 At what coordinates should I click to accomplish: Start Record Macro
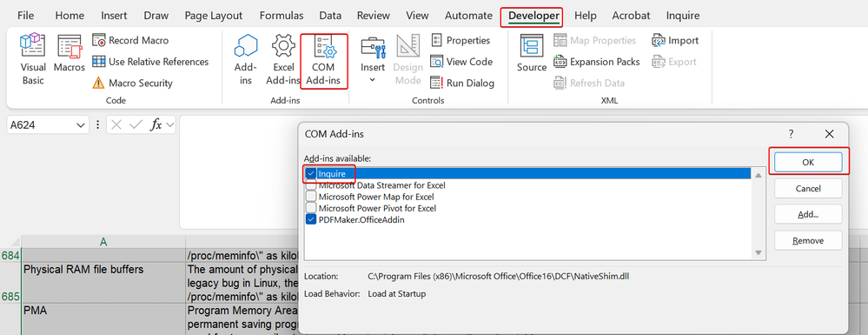tap(130, 41)
